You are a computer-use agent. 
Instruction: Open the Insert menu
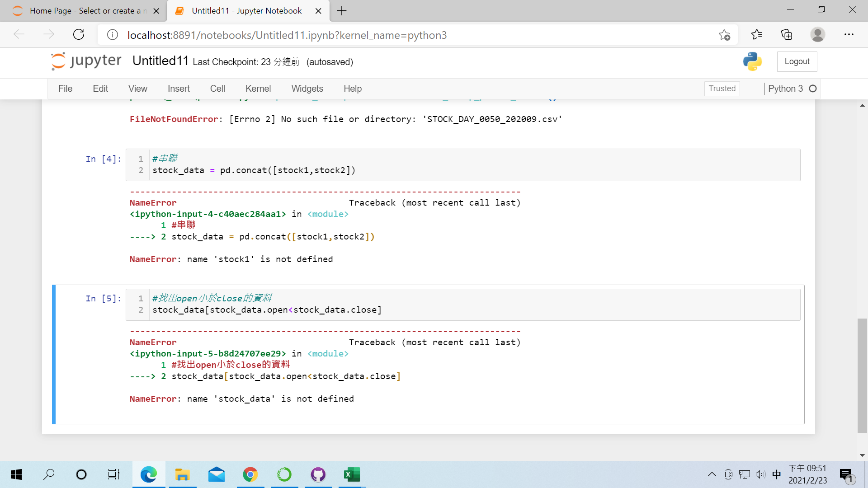179,89
